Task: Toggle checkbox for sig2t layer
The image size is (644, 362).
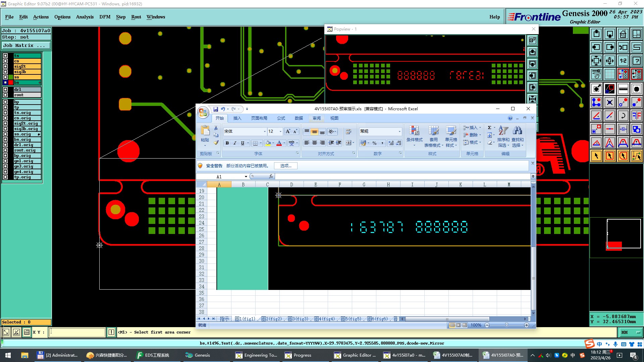Action: tap(5, 66)
